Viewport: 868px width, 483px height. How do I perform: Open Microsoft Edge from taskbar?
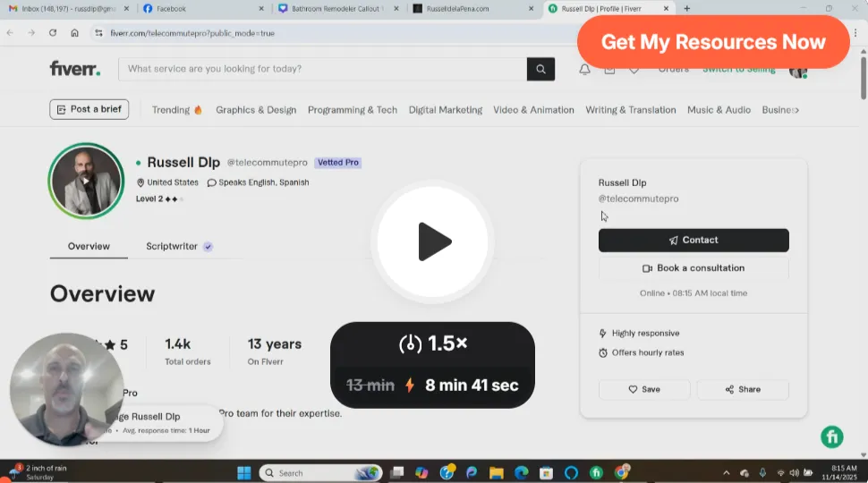(521, 473)
